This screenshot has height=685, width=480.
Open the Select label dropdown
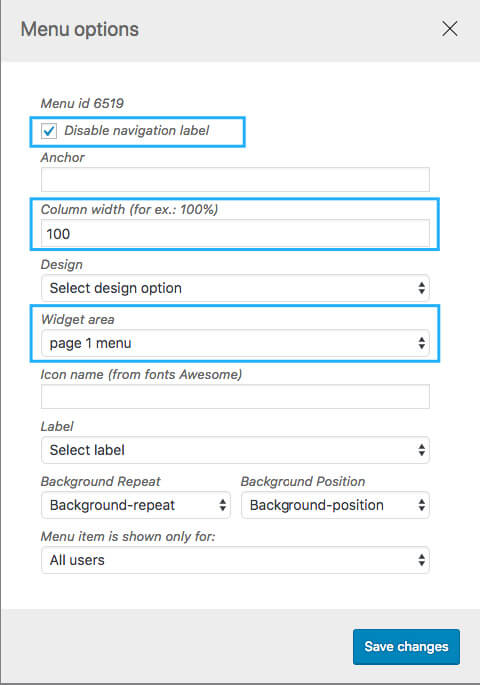point(235,450)
